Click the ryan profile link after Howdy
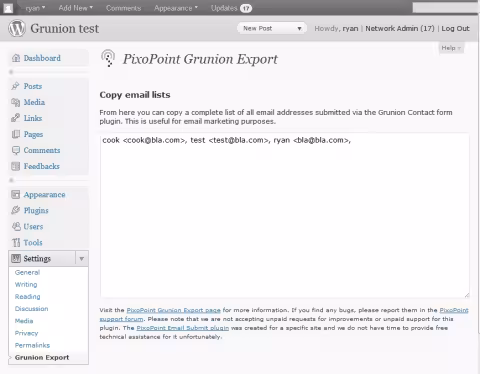 350,28
